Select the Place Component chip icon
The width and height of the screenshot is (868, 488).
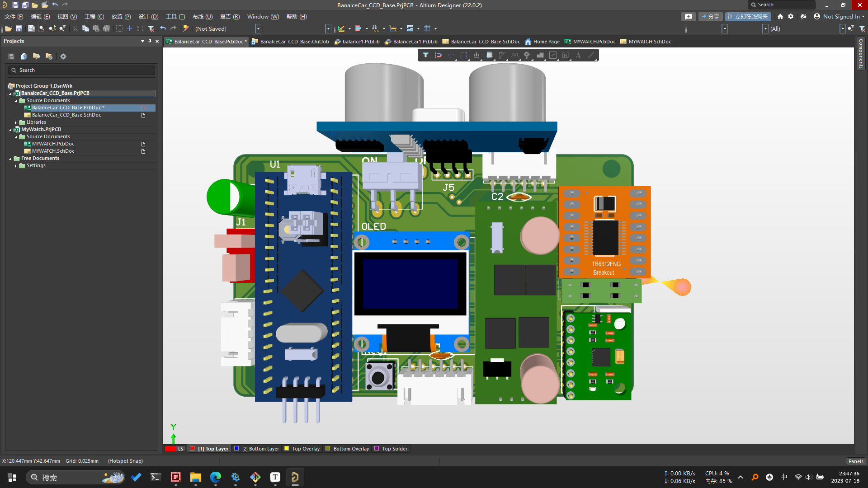[489, 55]
